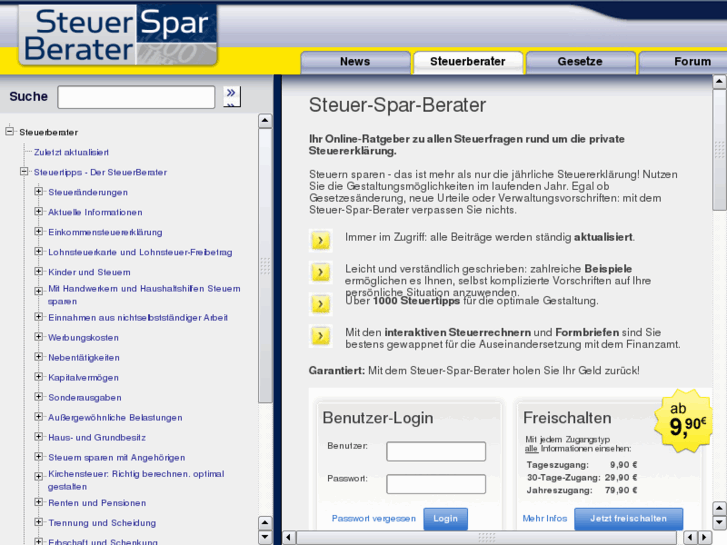This screenshot has height=545, width=727.
Task: Click 'Tageszugang: 9,90 €' price row
Action: tap(582, 465)
